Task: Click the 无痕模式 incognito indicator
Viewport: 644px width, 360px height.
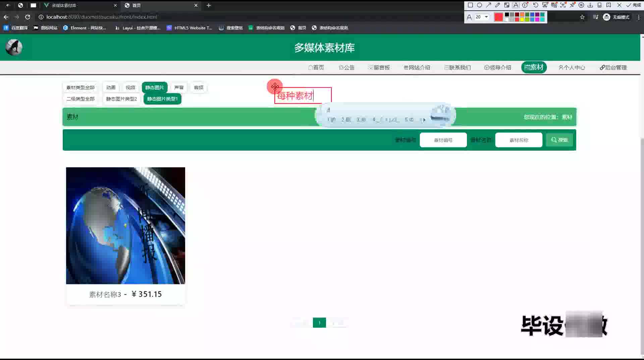Action: point(616,17)
